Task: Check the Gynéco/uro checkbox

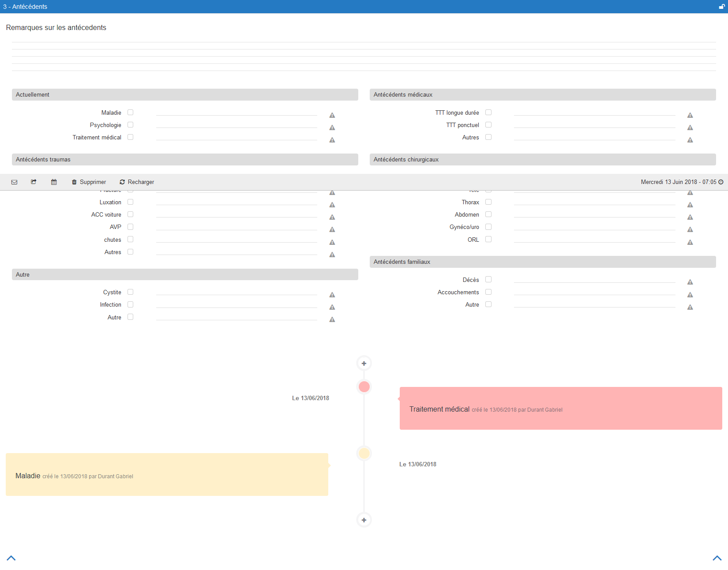Action: tap(488, 227)
